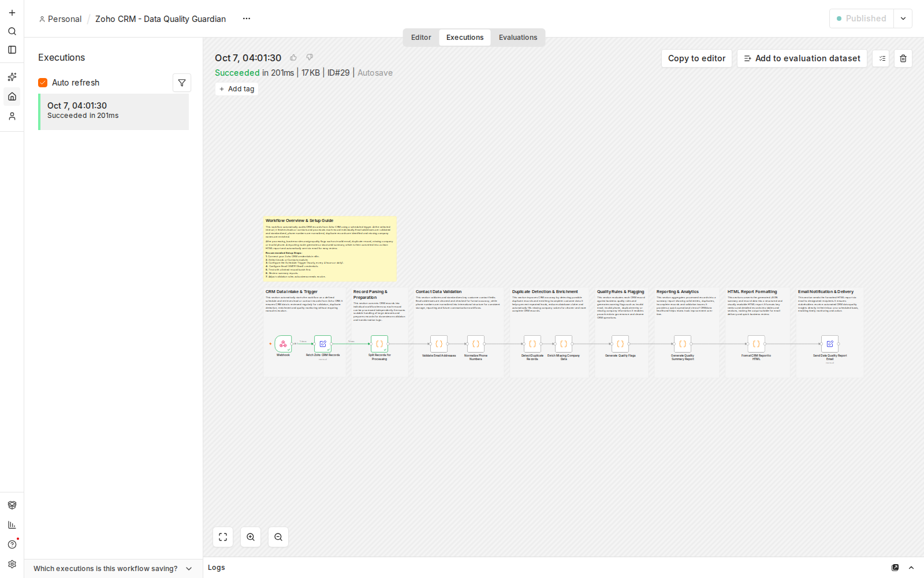Zoom in on the workflow canvas

tap(251, 537)
